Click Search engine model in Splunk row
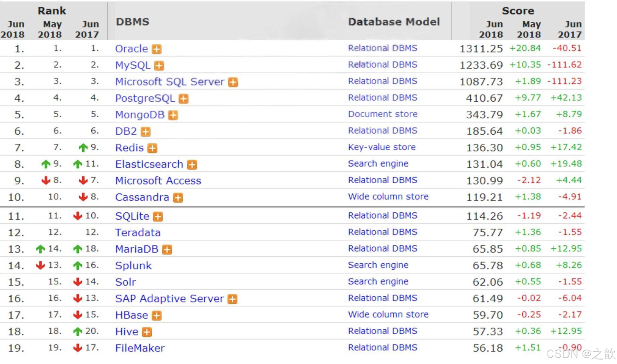This screenshot has height=364, width=617. [x=378, y=265]
